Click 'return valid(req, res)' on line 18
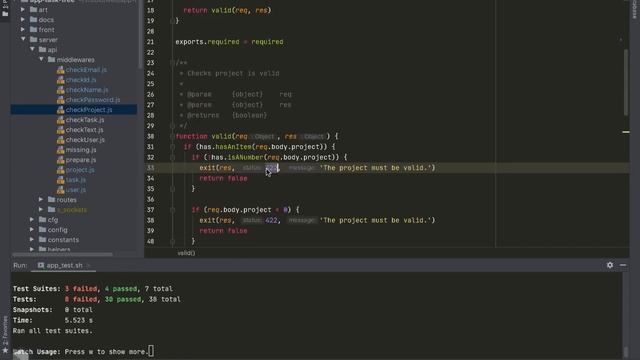Image resolution: width=640 pixels, height=360 pixels. click(227, 10)
